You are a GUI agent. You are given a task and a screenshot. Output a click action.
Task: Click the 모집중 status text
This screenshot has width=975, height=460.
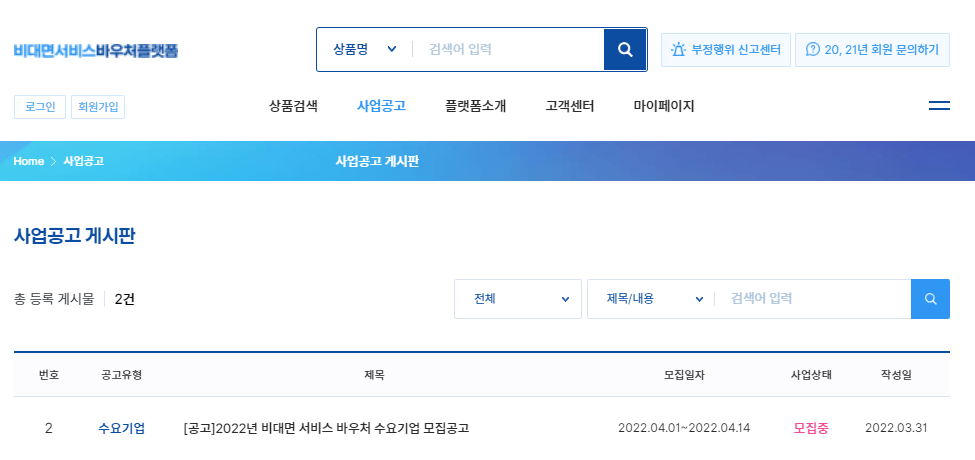pos(811,428)
